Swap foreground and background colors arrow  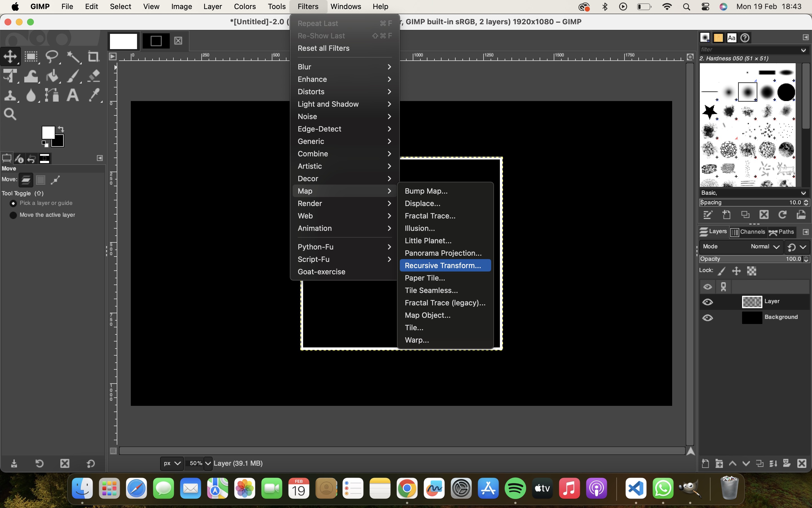coord(61,129)
